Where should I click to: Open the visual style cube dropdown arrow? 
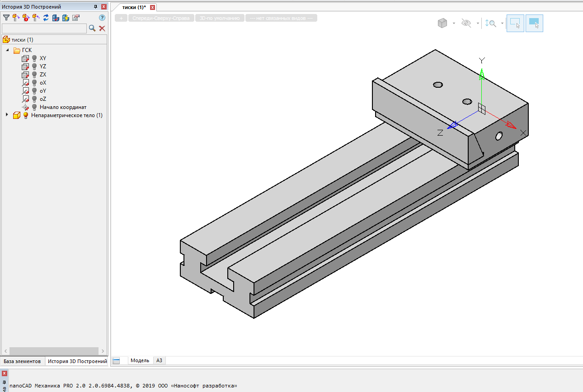(454, 24)
